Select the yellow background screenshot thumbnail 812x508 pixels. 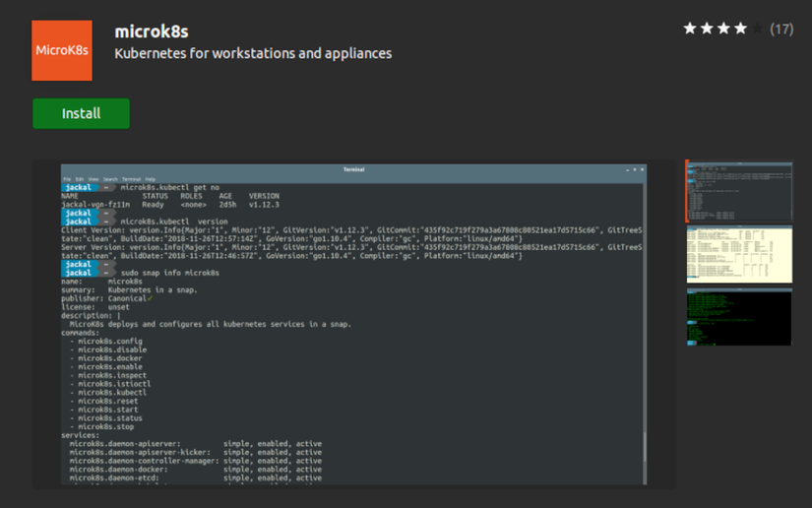coord(739,254)
